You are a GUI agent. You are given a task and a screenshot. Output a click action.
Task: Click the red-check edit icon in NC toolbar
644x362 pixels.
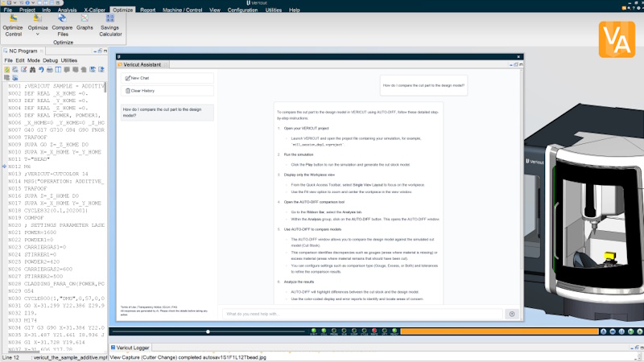click(24, 70)
